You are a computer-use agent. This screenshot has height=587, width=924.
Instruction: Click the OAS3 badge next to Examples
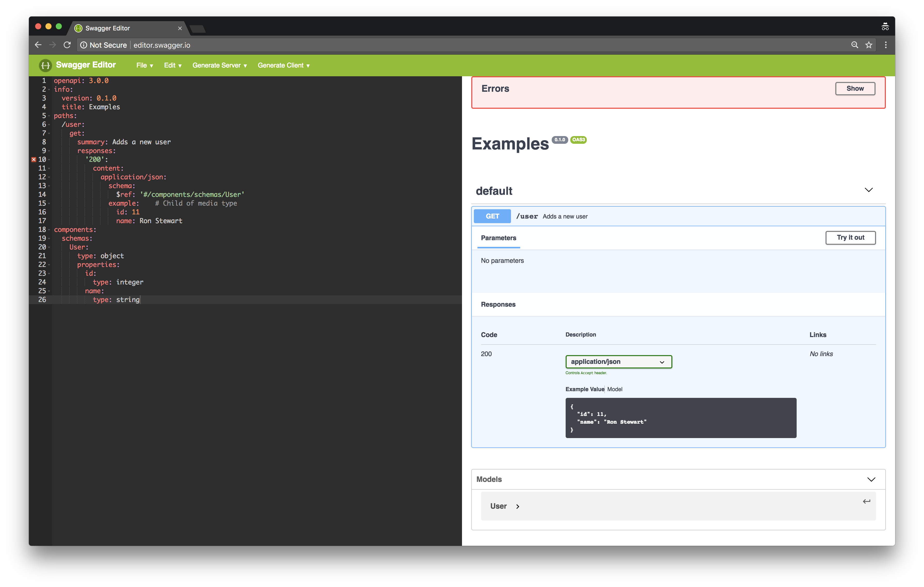pos(578,140)
